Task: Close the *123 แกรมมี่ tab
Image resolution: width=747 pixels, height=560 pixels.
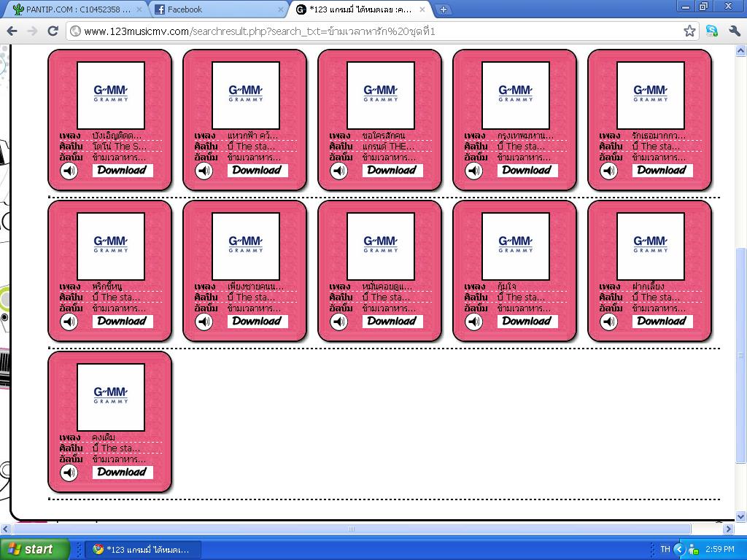Action: [x=422, y=9]
